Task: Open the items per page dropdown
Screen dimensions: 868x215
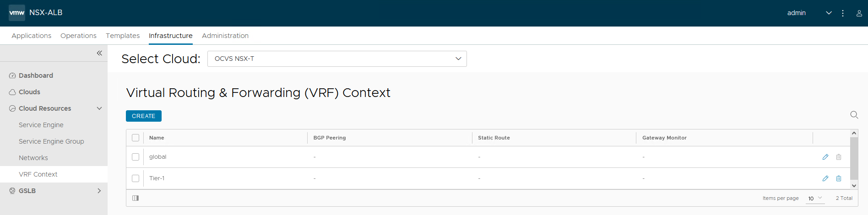Action: (x=815, y=199)
